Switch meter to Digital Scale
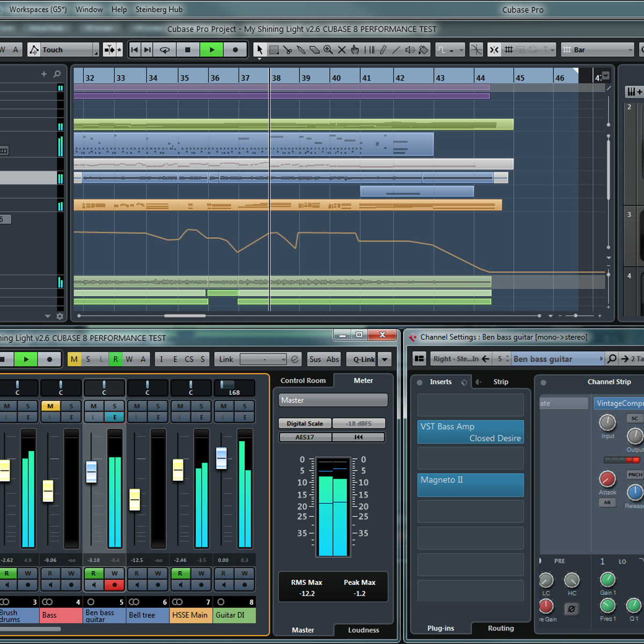The image size is (644, 644). pyautogui.click(x=304, y=423)
